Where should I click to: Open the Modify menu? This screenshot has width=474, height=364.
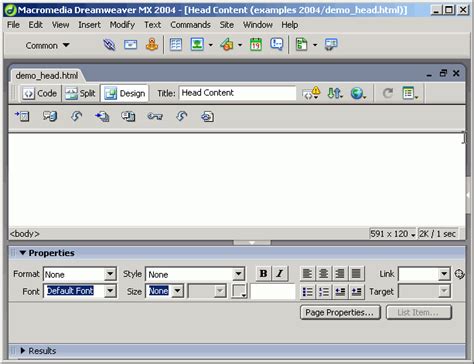122,25
